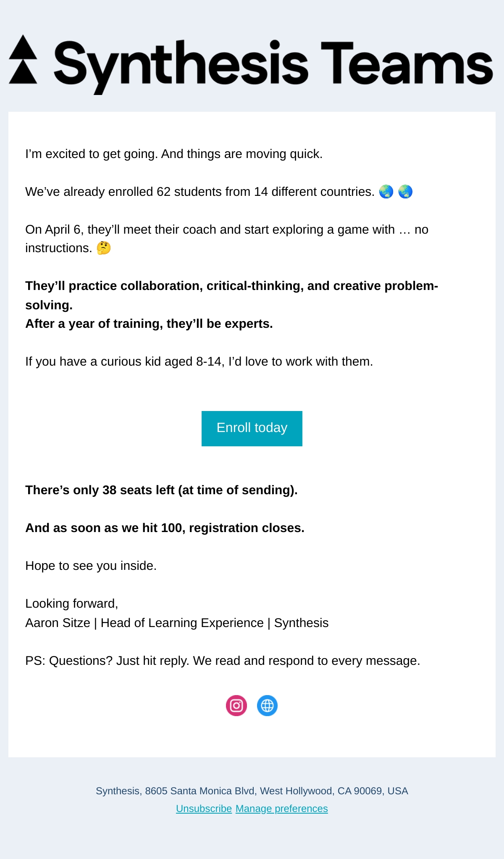Follow the Unsubscribe link
The height and width of the screenshot is (859, 504).
click(x=204, y=809)
